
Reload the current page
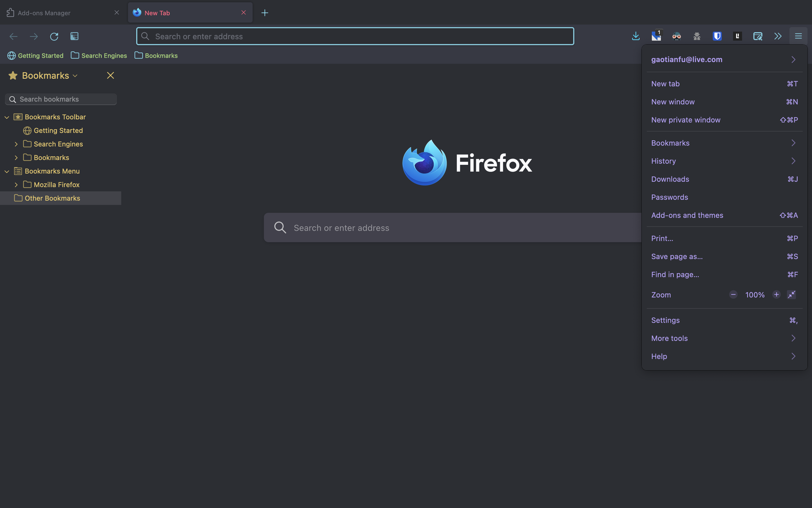[54, 36]
